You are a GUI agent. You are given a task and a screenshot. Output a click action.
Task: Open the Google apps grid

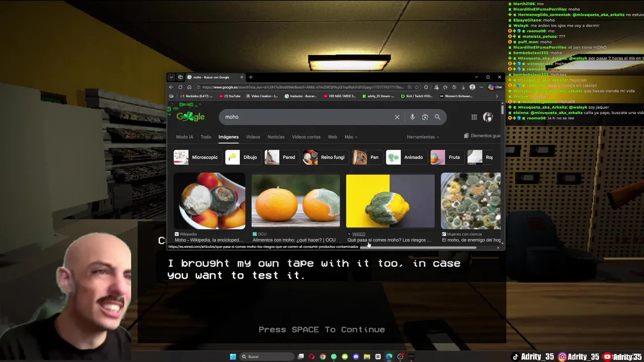(x=474, y=117)
